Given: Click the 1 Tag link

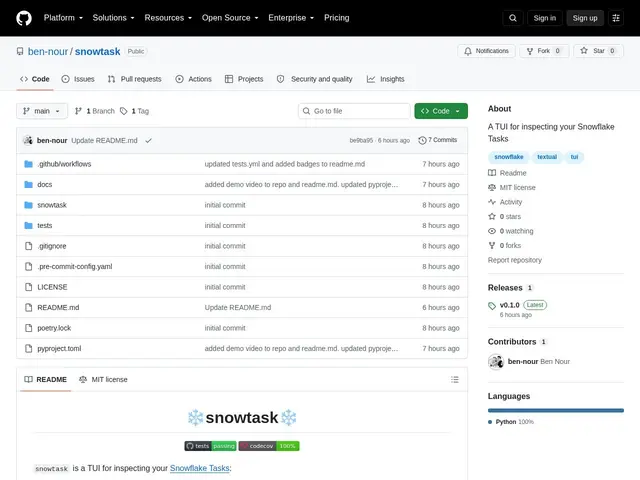Looking at the screenshot, I should pos(135,111).
